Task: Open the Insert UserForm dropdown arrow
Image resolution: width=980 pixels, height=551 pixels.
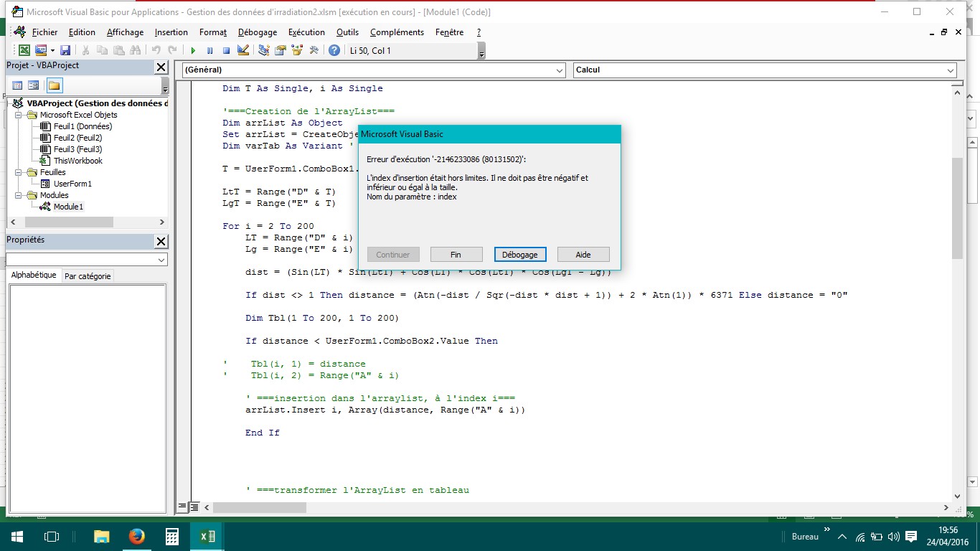Action: click(52, 50)
